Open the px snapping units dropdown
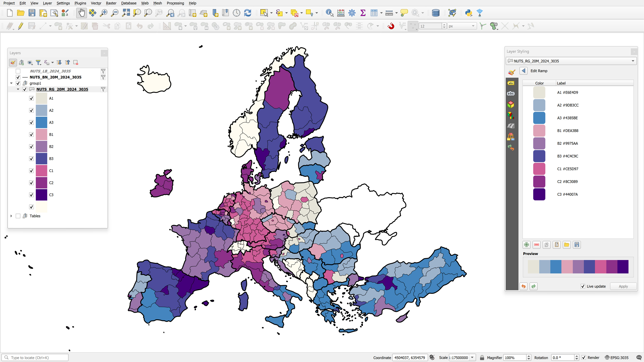The image size is (644, 362). [x=462, y=26]
